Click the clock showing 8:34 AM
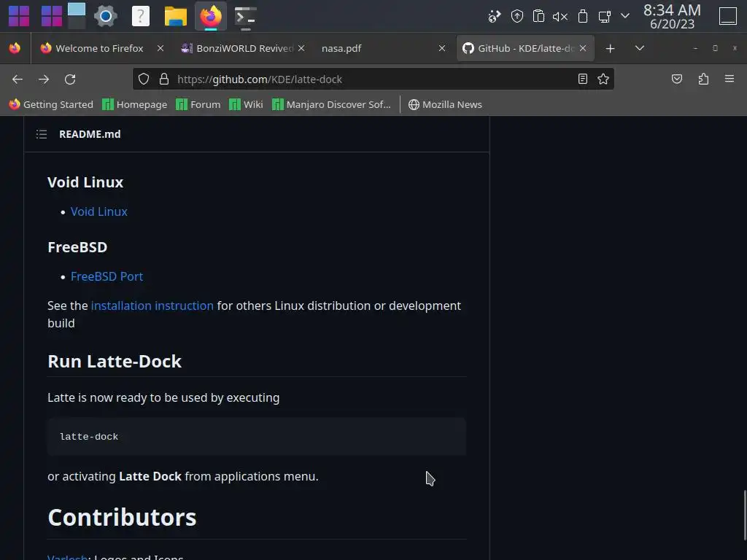This screenshot has width=747, height=560. click(672, 16)
